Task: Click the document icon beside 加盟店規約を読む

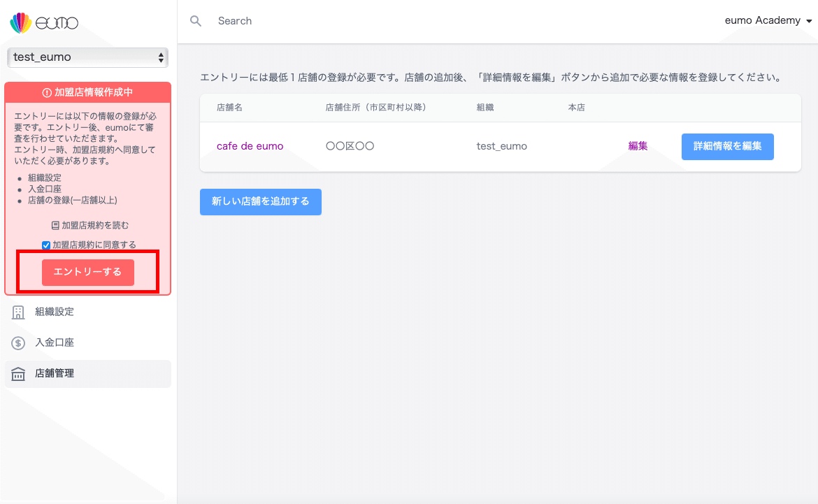Action: [55, 225]
